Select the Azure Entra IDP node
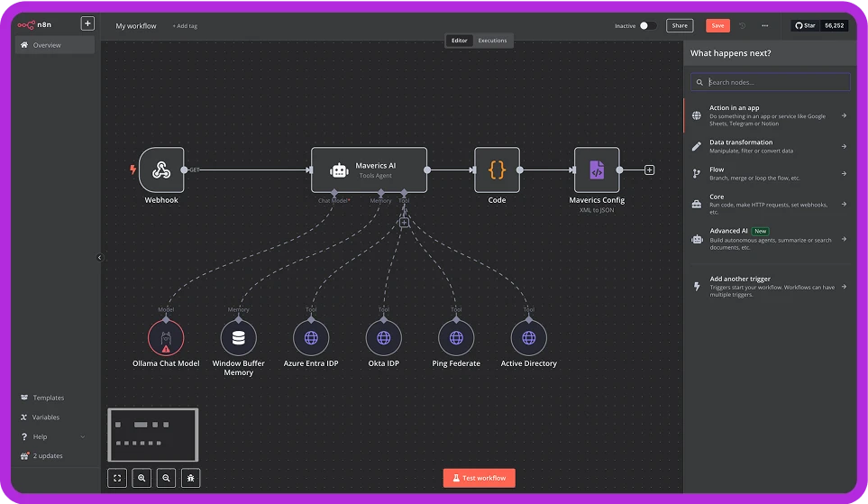This screenshot has height=504, width=868. (x=311, y=338)
